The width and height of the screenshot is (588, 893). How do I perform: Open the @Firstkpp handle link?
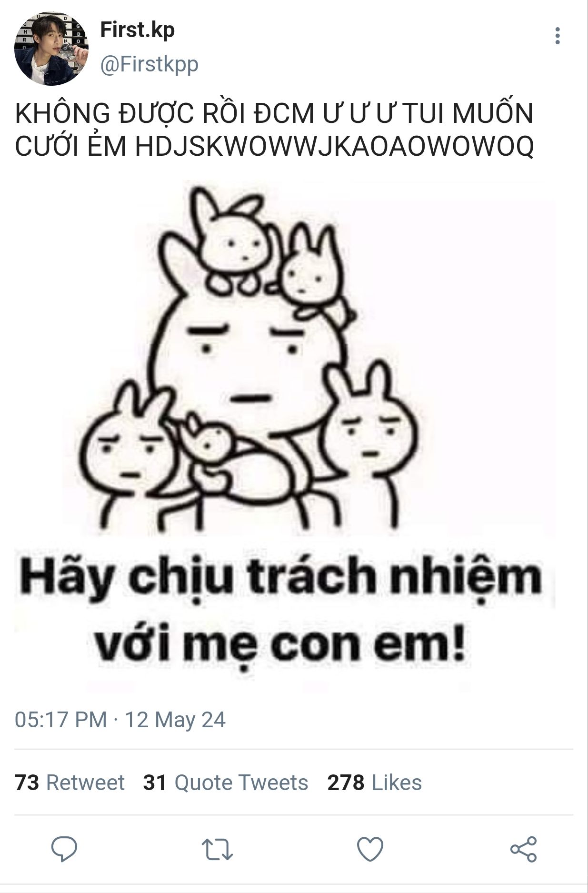click(x=149, y=65)
